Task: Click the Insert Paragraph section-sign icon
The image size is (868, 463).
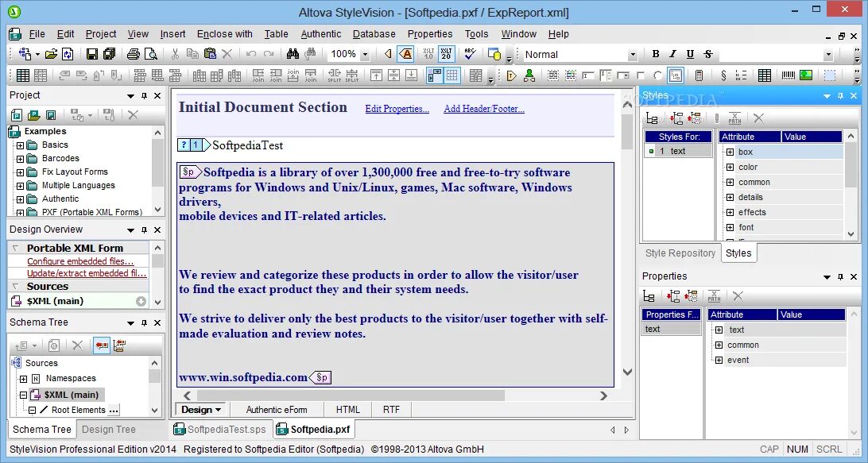Action: click(723, 75)
